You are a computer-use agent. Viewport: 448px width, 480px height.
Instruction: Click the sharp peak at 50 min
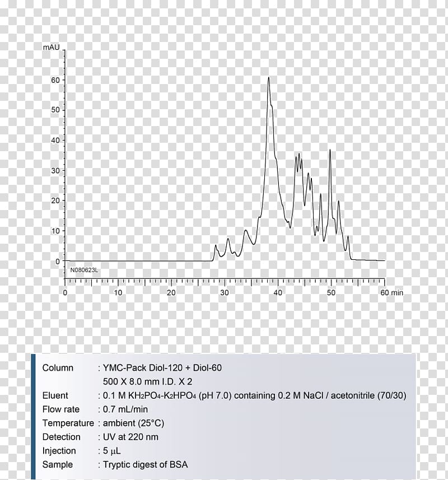click(330, 151)
